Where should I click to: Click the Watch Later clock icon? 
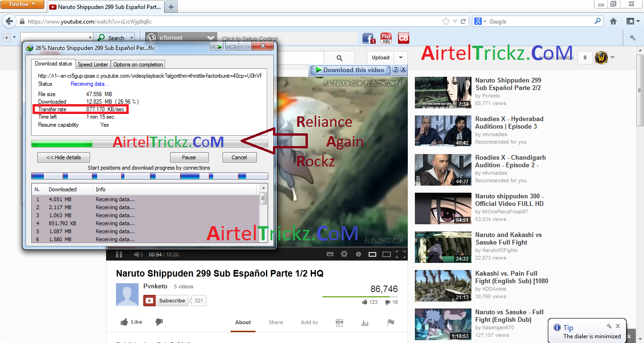point(358,254)
